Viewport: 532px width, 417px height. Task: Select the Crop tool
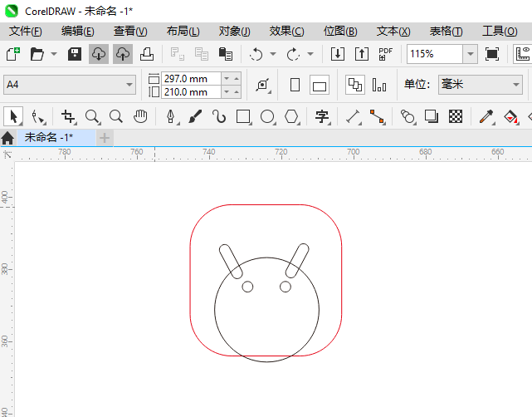(x=69, y=117)
